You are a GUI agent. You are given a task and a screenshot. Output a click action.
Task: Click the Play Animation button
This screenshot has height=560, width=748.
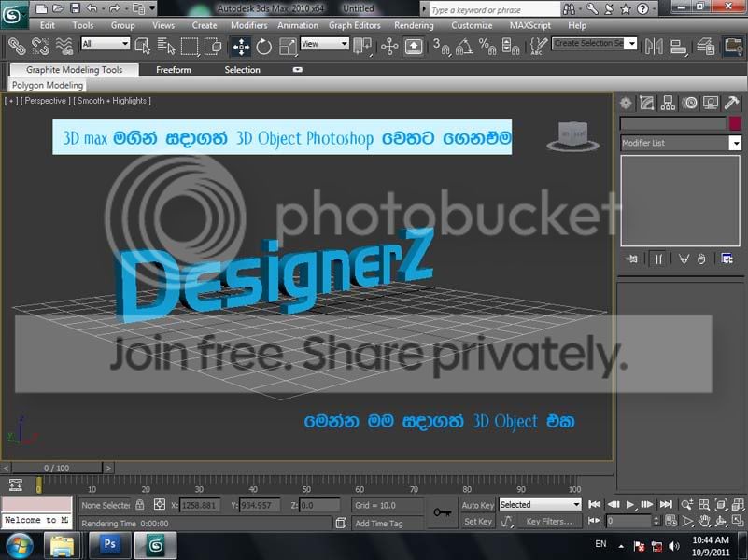click(629, 504)
